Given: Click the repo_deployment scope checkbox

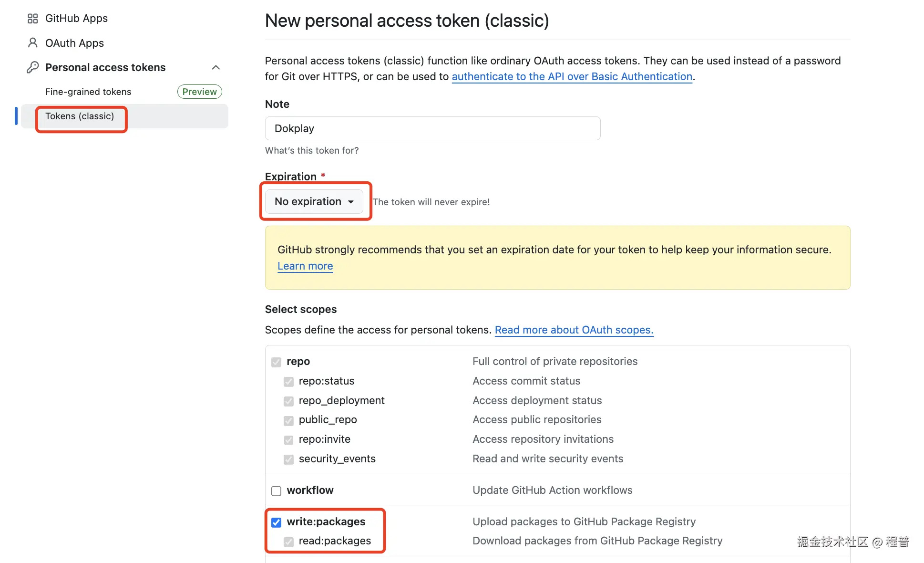Looking at the screenshot, I should (288, 401).
